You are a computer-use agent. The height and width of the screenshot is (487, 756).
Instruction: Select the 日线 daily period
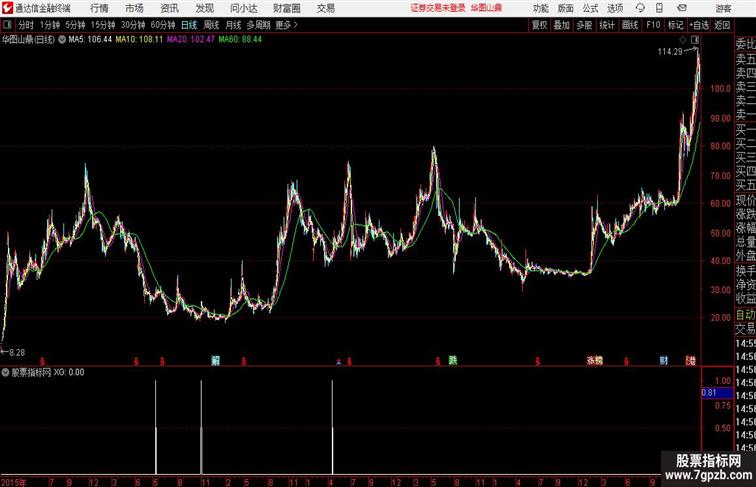pos(189,25)
